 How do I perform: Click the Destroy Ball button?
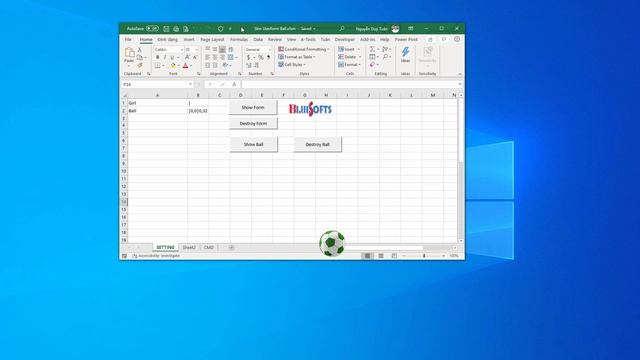(x=318, y=144)
